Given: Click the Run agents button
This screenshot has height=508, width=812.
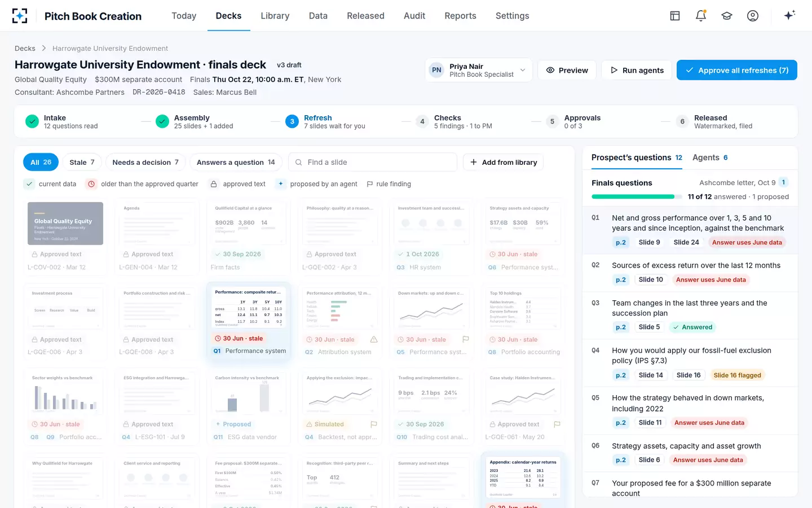Looking at the screenshot, I should [x=637, y=70].
